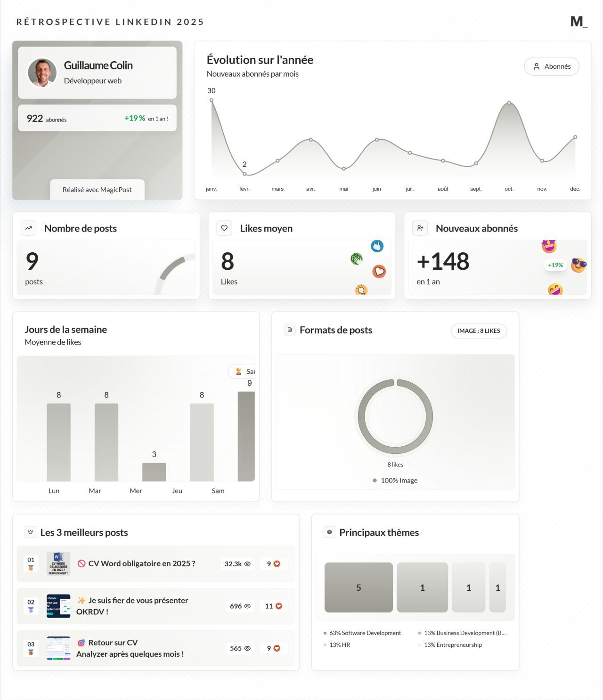
Task: Click the theme block labeled 5
Action: [359, 587]
